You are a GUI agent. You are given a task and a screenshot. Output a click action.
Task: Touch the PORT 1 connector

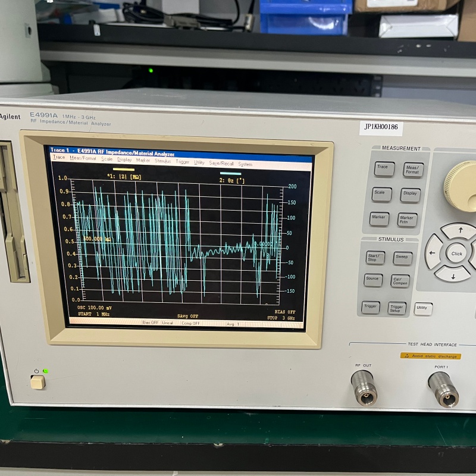(443, 390)
